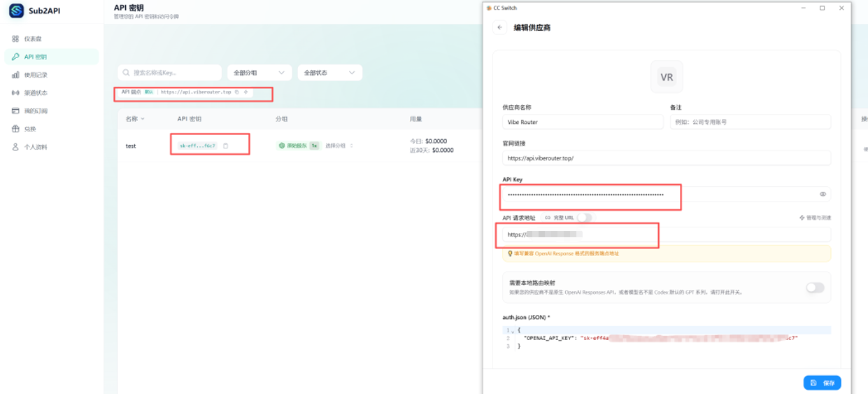Select the API 密钥 sidebar item
The image size is (868, 394).
click(x=52, y=57)
